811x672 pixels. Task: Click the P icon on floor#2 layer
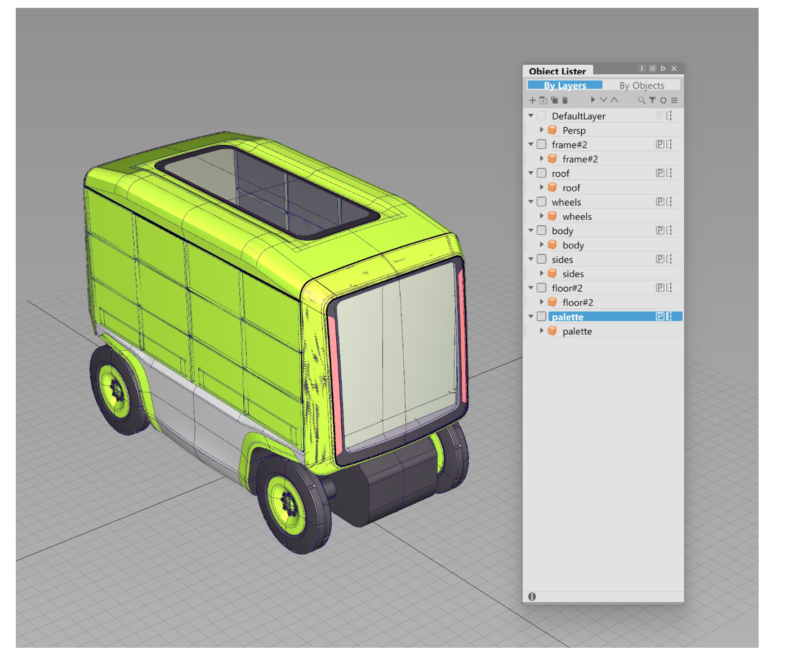click(660, 288)
